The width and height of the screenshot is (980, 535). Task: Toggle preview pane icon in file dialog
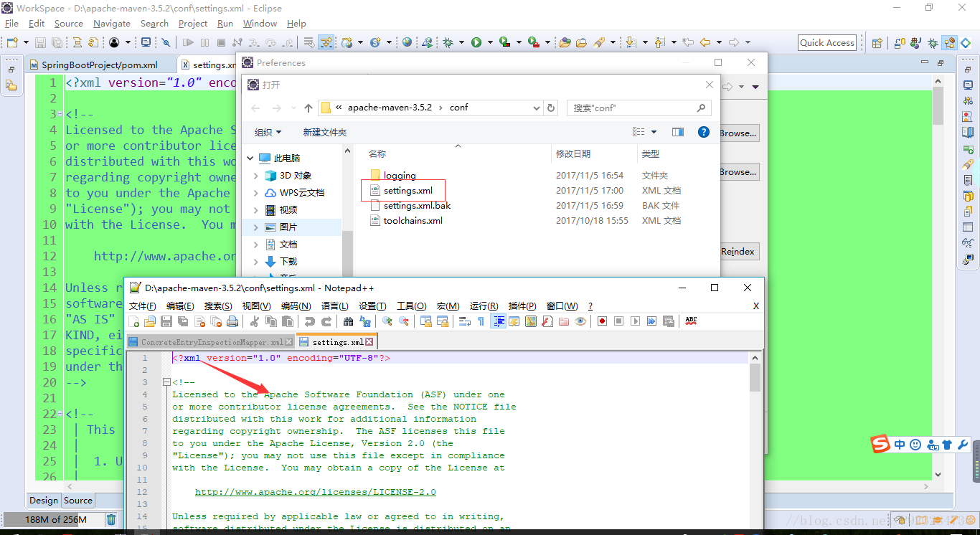click(678, 132)
